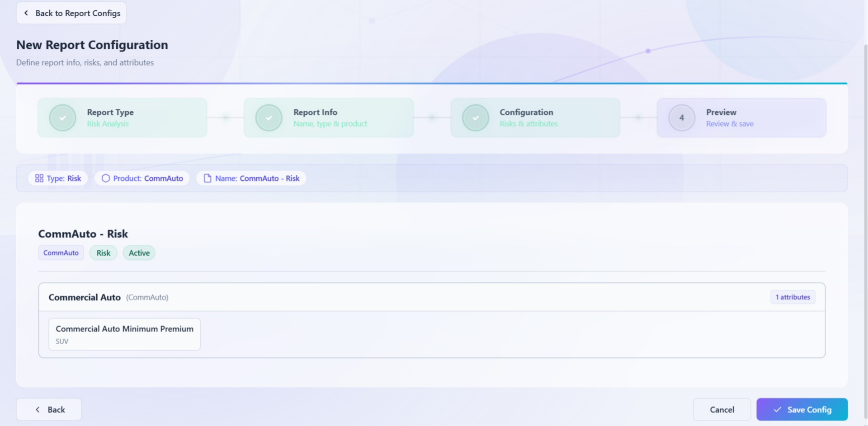Click the SUV label in attribute card
The width and height of the screenshot is (868, 426).
tap(62, 342)
